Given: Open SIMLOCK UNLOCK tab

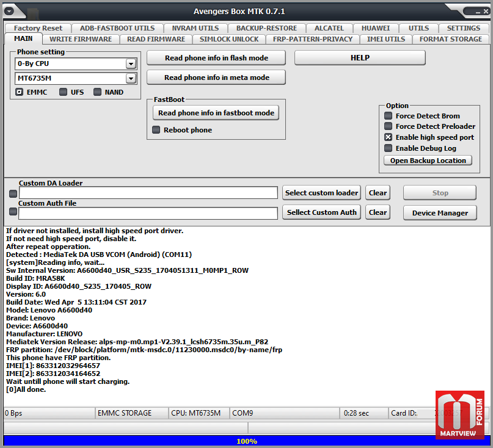Looking at the screenshot, I should click(x=229, y=39).
